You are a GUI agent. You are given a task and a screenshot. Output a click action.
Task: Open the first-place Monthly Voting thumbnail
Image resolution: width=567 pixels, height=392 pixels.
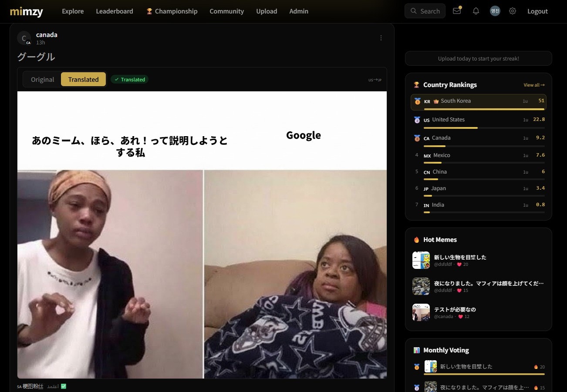[x=431, y=366]
